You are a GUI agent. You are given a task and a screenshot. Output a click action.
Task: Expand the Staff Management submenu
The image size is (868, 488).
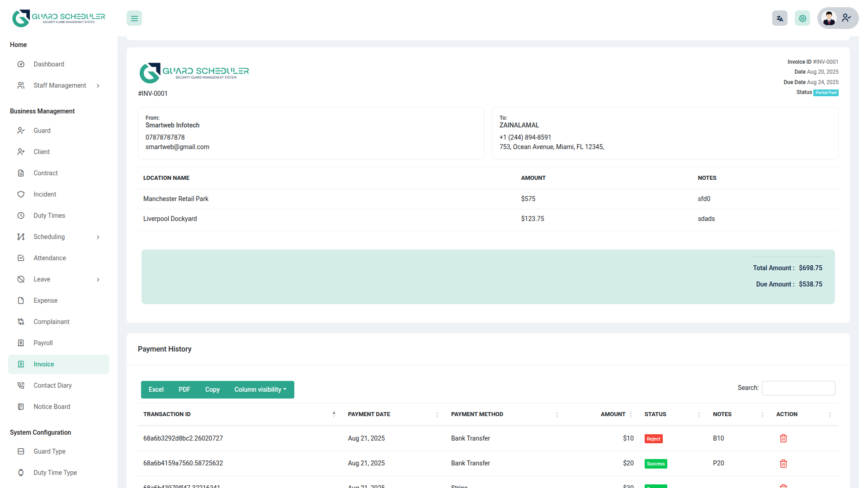coord(98,86)
